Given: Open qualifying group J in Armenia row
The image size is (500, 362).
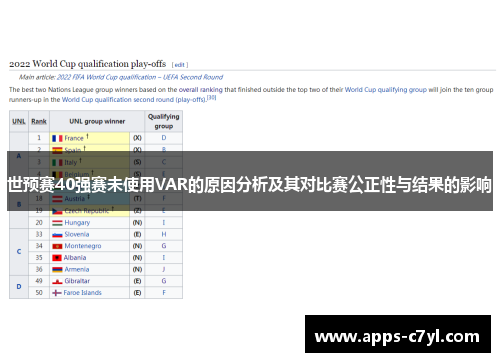Looking at the screenshot, I should click(164, 269).
